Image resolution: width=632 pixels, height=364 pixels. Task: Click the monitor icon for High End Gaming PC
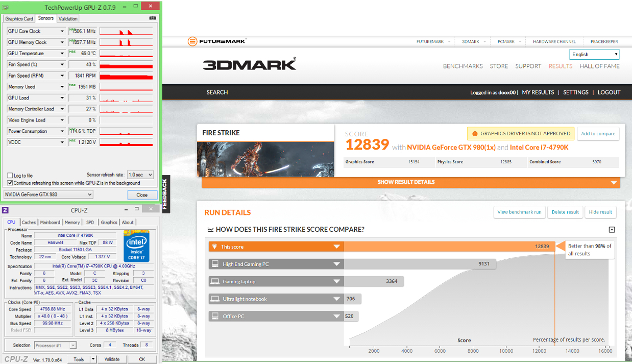[x=215, y=264]
